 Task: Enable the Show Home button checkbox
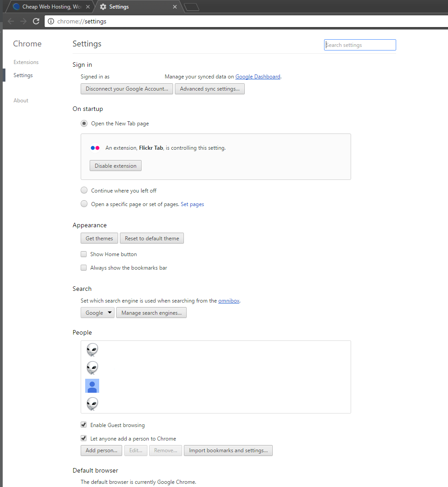[x=83, y=254]
